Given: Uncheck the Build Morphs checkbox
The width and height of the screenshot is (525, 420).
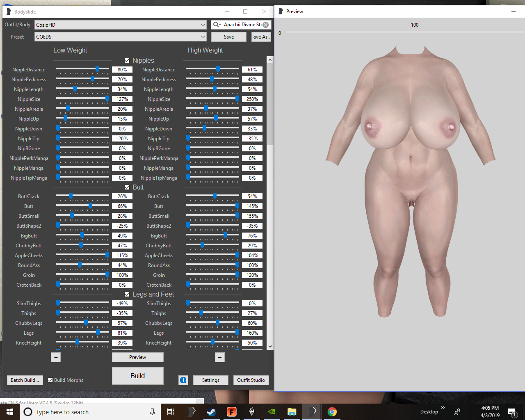Looking at the screenshot, I should (x=50, y=380).
